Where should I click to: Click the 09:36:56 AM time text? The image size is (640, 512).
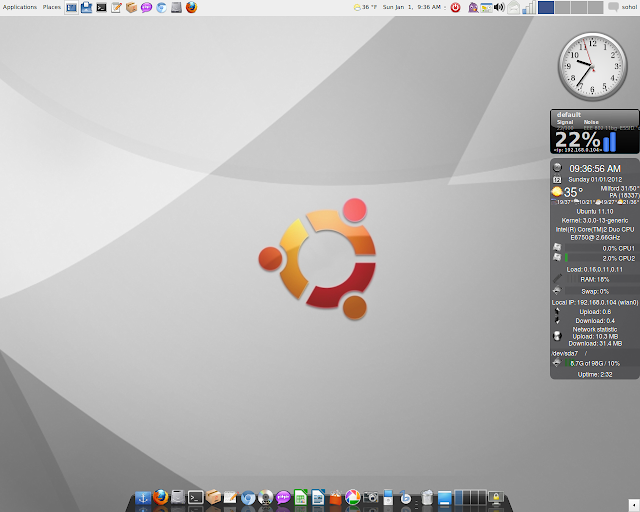pos(595,169)
